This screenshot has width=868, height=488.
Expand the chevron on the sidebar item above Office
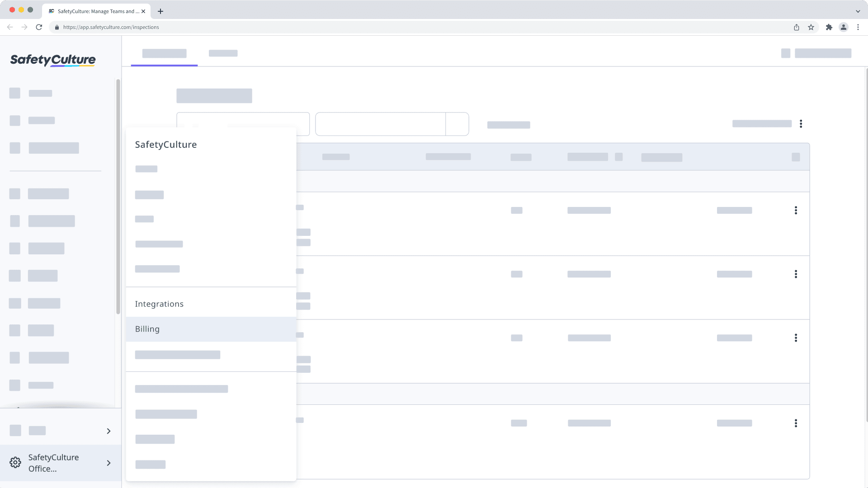(x=108, y=431)
